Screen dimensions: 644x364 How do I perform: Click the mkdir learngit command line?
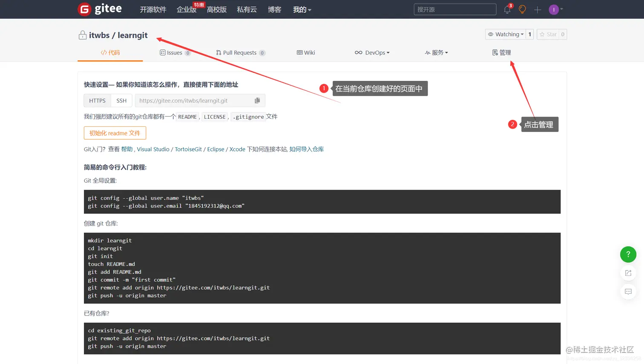click(x=110, y=241)
